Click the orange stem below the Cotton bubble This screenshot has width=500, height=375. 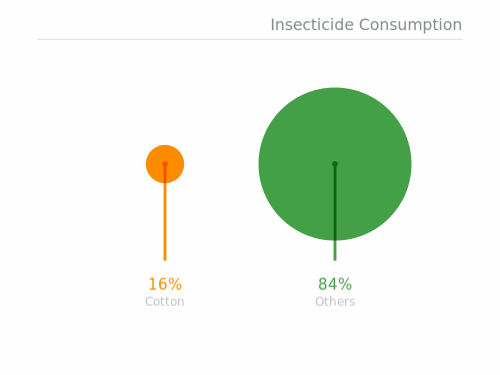(x=165, y=222)
